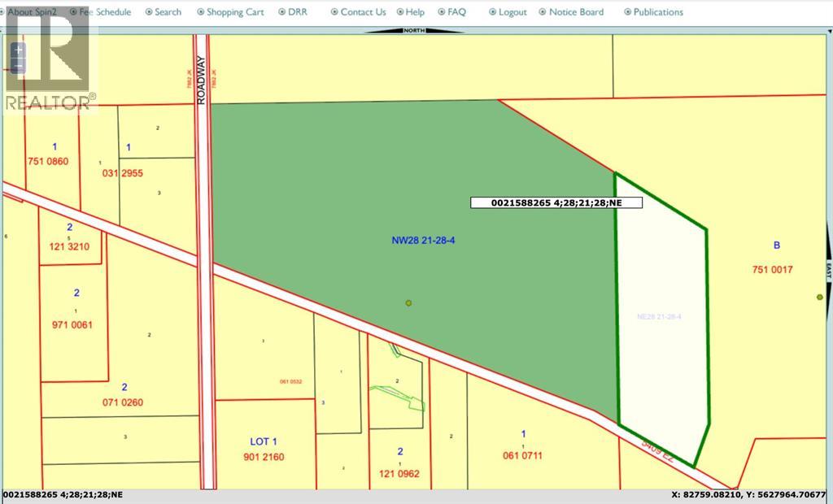
Task: Select plan label 121 3210
Action: (x=69, y=246)
